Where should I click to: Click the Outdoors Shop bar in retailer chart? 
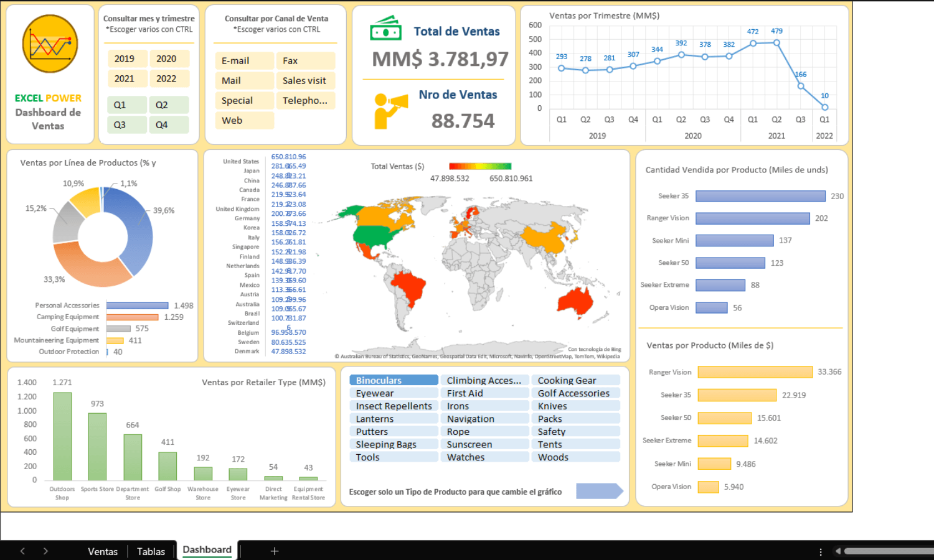pos(62,436)
